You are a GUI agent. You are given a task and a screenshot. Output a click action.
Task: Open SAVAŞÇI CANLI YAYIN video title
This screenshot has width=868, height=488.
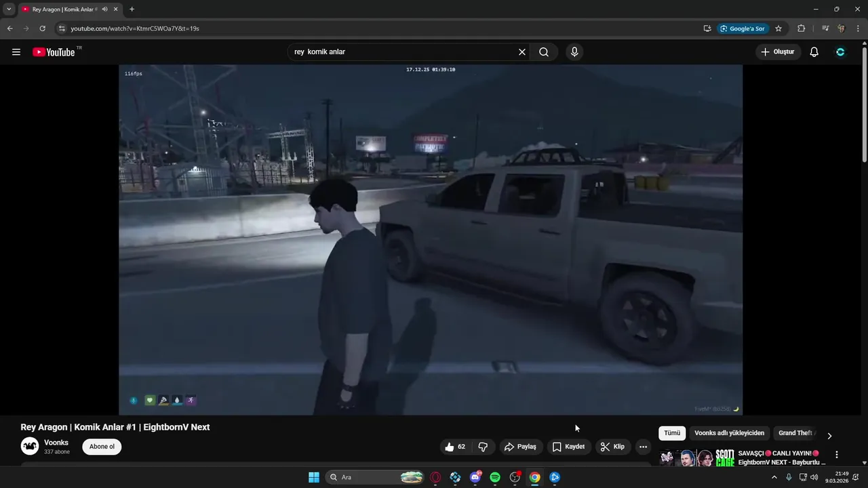[782, 457]
